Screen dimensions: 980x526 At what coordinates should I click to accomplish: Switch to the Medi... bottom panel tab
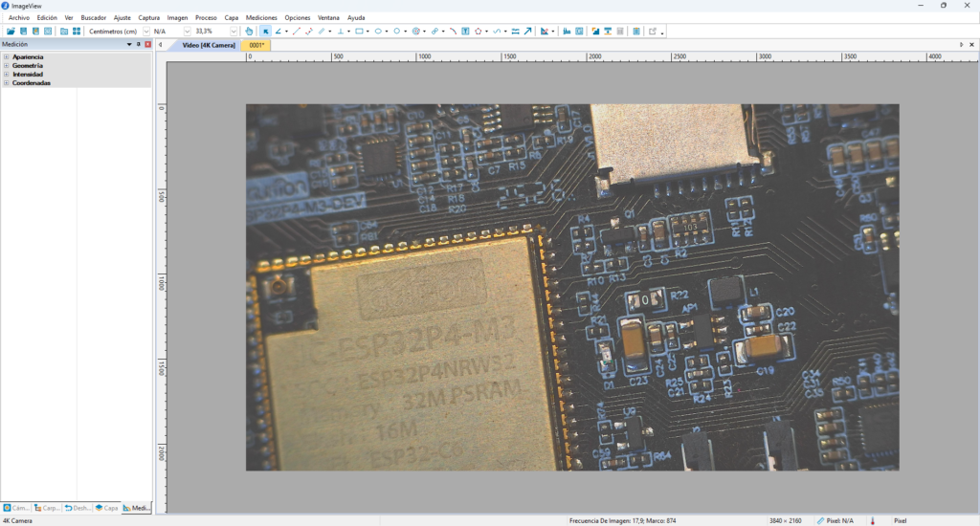[136, 508]
